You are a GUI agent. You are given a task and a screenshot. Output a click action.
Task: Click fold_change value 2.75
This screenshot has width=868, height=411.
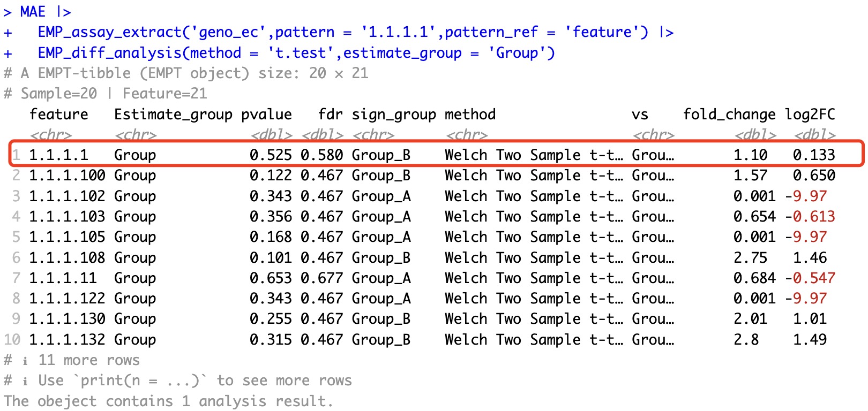point(750,258)
